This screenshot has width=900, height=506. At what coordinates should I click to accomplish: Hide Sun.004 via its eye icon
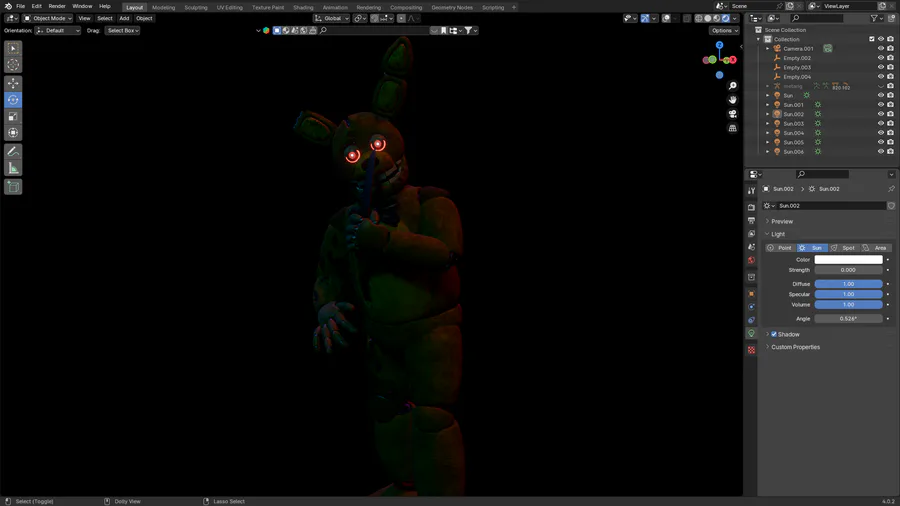click(880, 133)
